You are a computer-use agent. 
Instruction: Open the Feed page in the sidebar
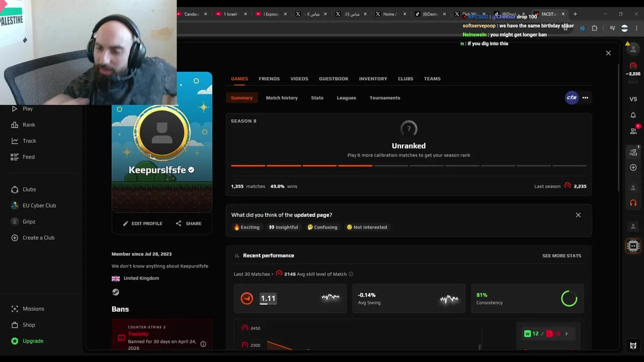tap(23, 157)
